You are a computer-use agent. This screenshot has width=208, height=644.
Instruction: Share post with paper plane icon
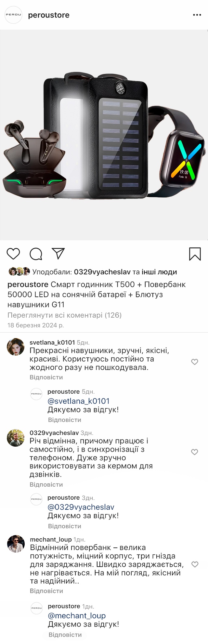pyautogui.click(x=58, y=254)
